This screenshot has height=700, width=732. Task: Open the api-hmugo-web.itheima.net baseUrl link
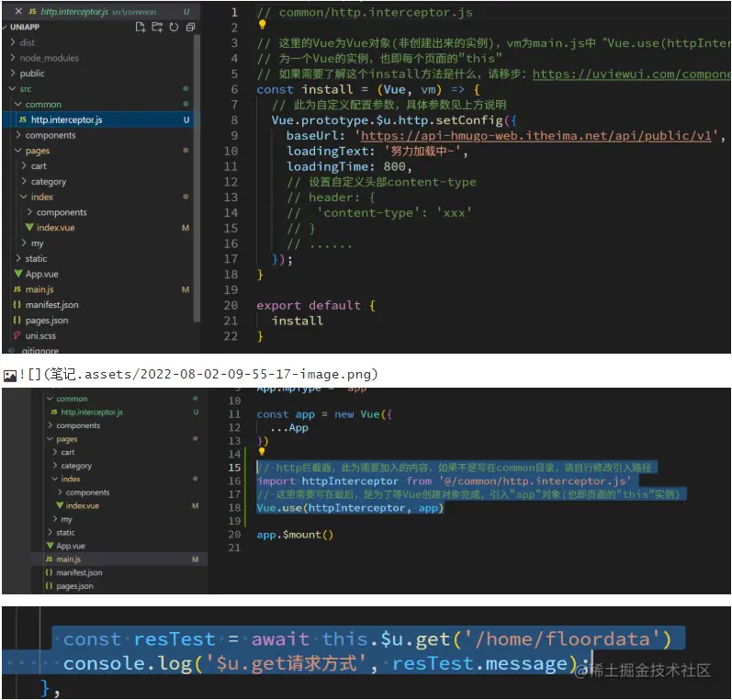click(536, 135)
